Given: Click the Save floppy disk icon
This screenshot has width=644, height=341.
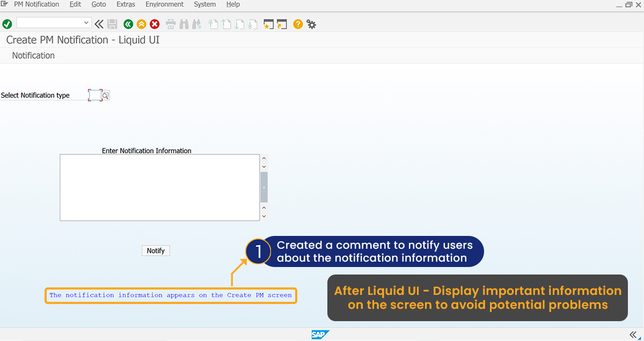Looking at the screenshot, I should click(x=112, y=24).
